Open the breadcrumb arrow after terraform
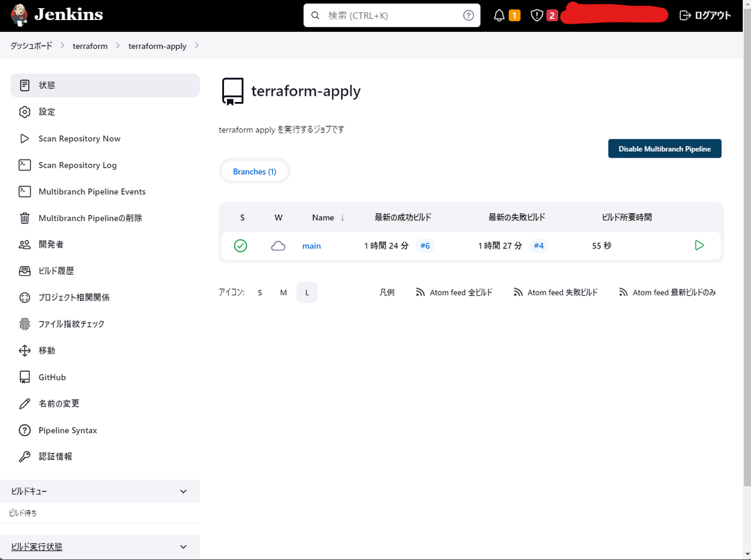The width and height of the screenshot is (751, 560). pyautogui.click(x=118, y=46)
